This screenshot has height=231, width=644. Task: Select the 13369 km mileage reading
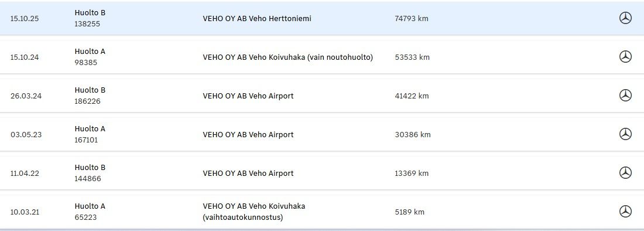412,173
